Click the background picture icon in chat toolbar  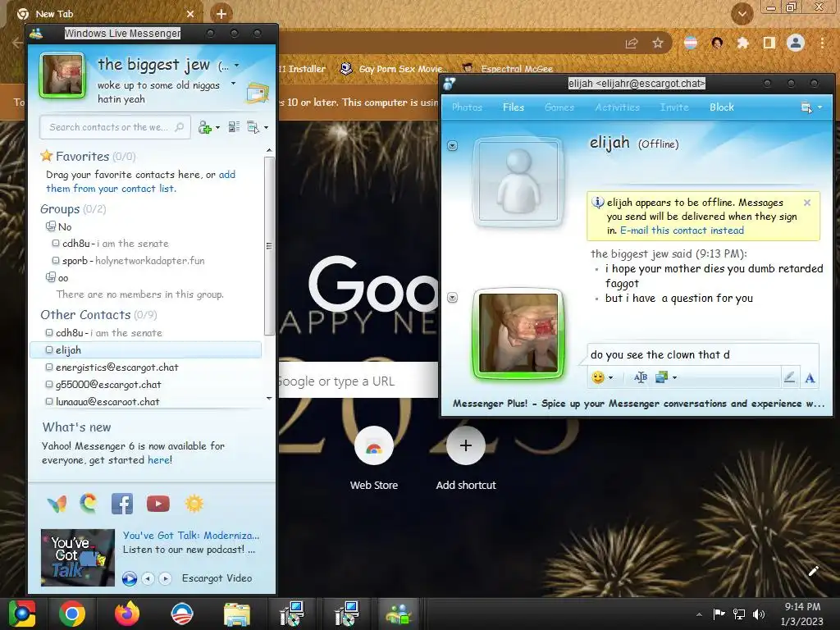click(x=662, y=377)
